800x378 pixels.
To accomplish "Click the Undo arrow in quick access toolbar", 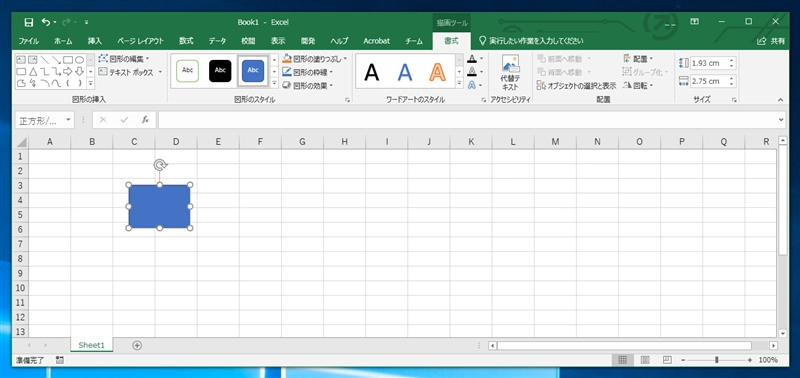I will pyautogui.click(x=46, y=22).
